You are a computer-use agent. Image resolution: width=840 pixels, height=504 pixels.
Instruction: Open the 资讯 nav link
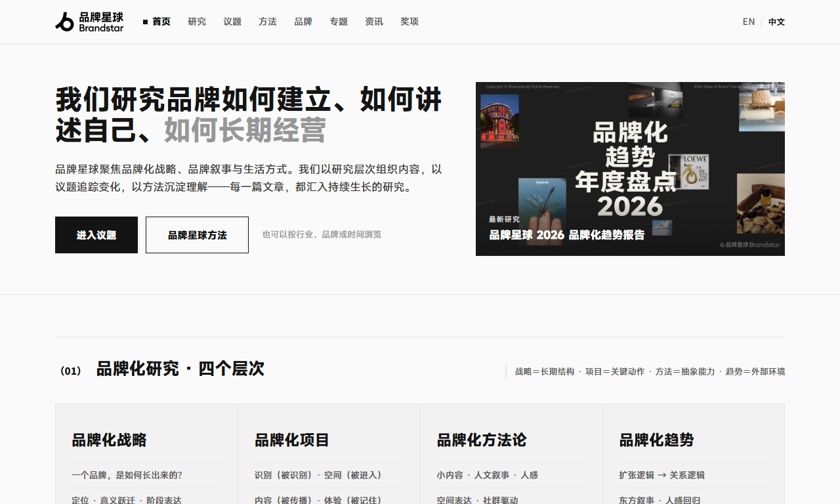pos(374,22)
